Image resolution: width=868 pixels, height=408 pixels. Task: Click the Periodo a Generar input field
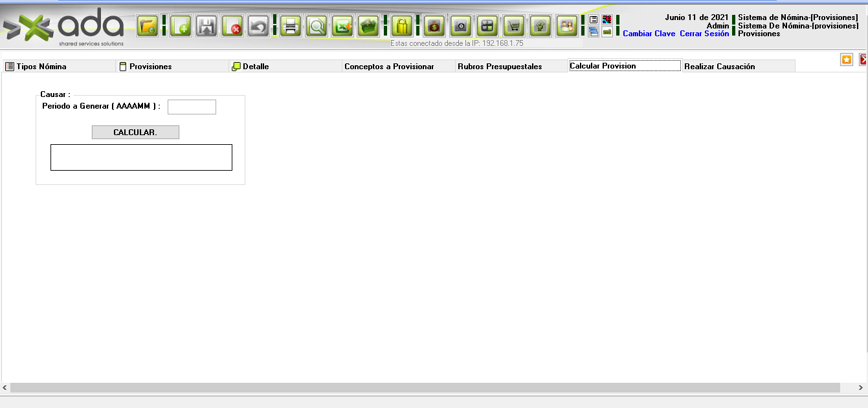coord(192,107)
